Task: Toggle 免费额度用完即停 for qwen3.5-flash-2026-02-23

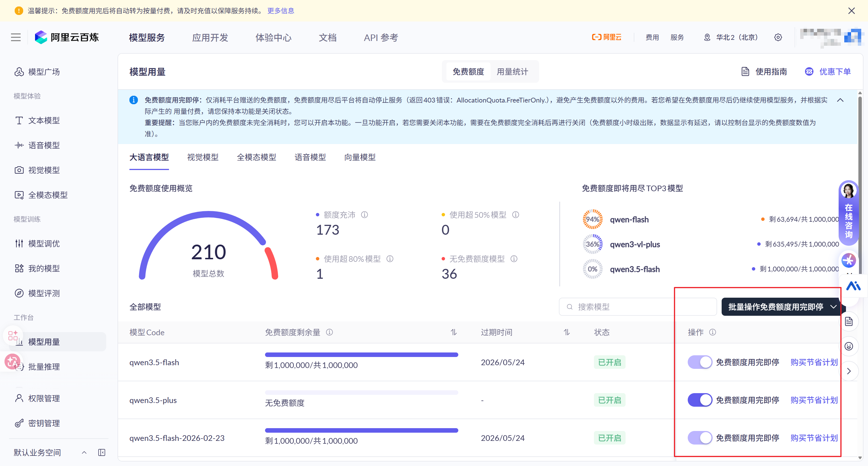Action: click(700, 438)
